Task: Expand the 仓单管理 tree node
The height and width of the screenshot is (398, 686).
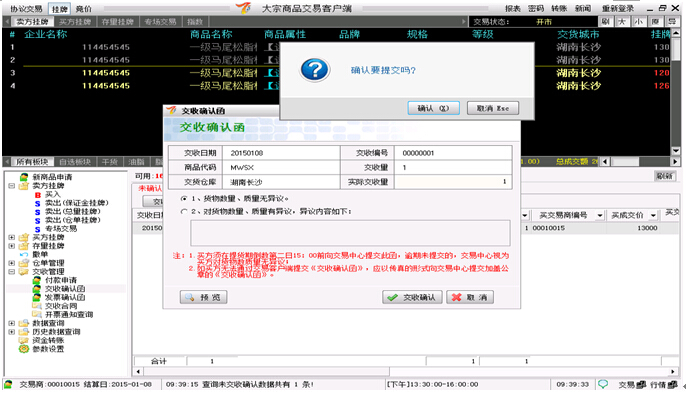Action: coord(11,263)
